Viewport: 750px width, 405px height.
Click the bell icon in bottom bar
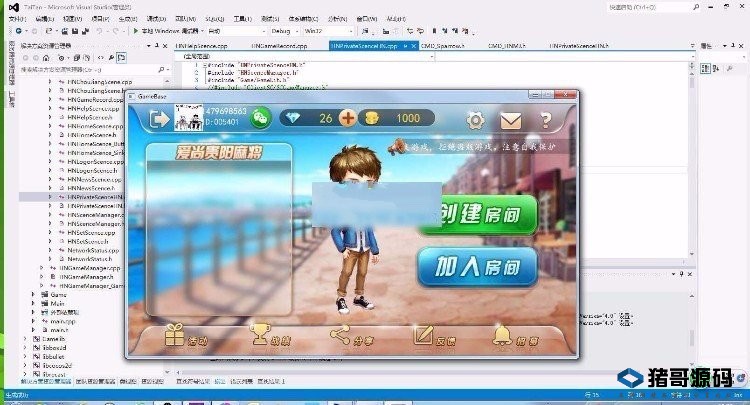coord(504,336)
